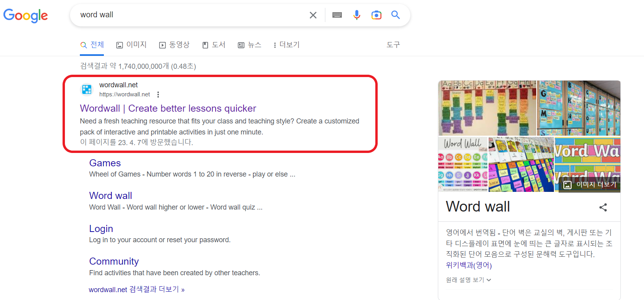This screenshot has height=300, width=644.
Task: Share the Word wall knowledge panel
Action: pyautogui.click(x=603, y=207)
